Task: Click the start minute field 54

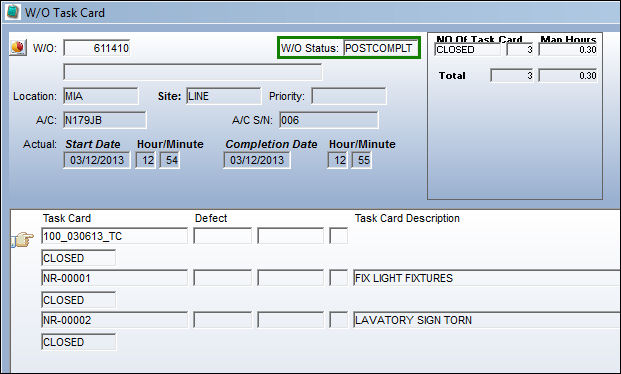Action: pos(170,160)
